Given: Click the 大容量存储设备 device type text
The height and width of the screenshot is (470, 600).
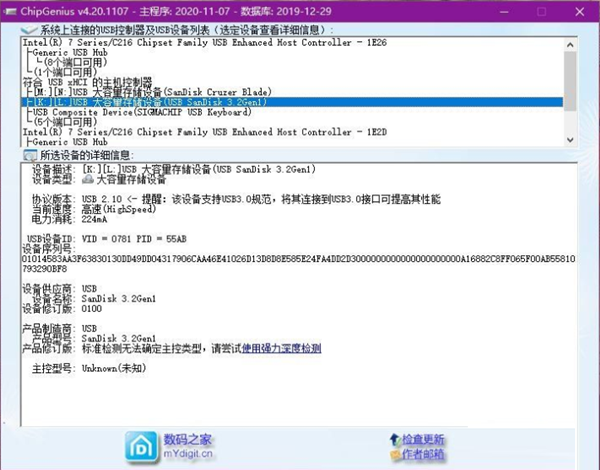Looking at the screenshot, I should [131, 179].
